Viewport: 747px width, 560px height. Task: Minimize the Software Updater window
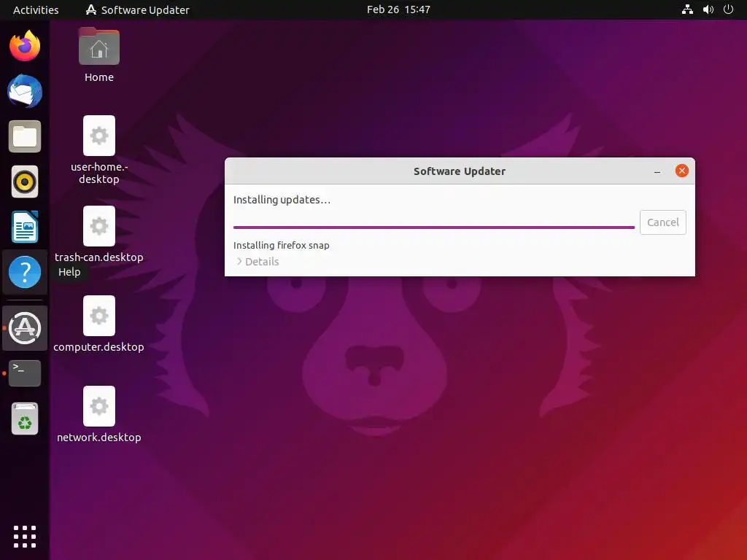(657, 171)
